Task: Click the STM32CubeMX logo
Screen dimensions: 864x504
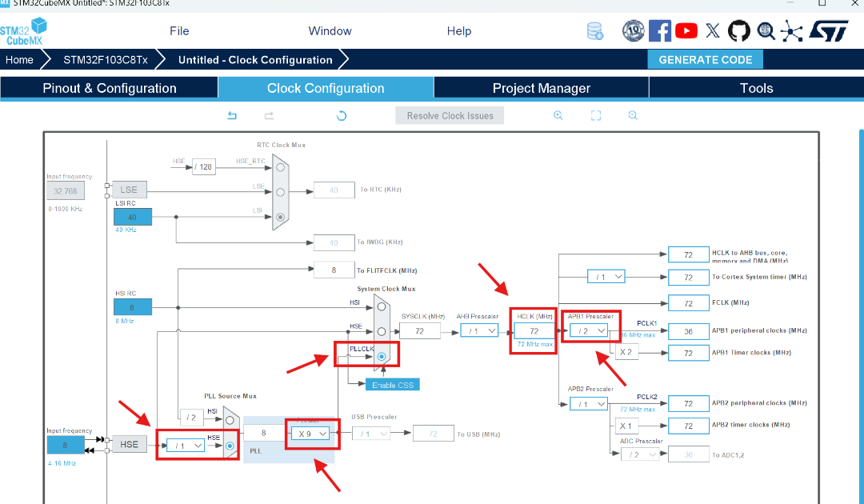Action: point(23,31)
